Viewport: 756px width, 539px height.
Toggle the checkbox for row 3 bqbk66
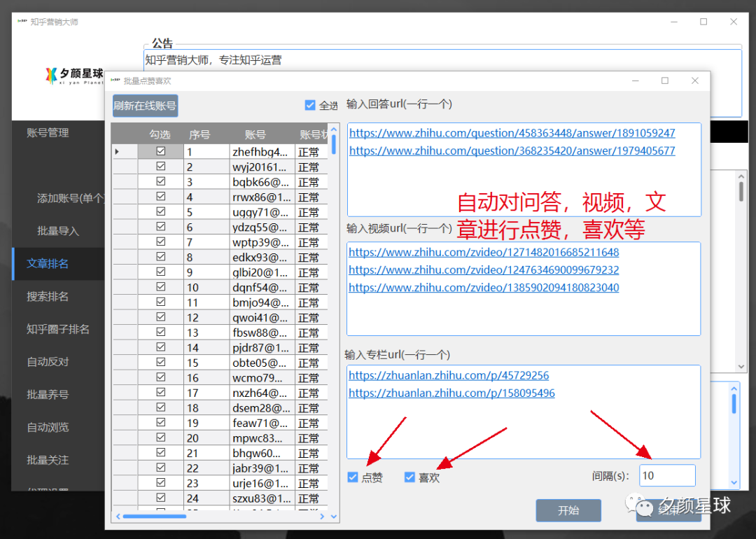pyautogui.click(x=160, y=181)
